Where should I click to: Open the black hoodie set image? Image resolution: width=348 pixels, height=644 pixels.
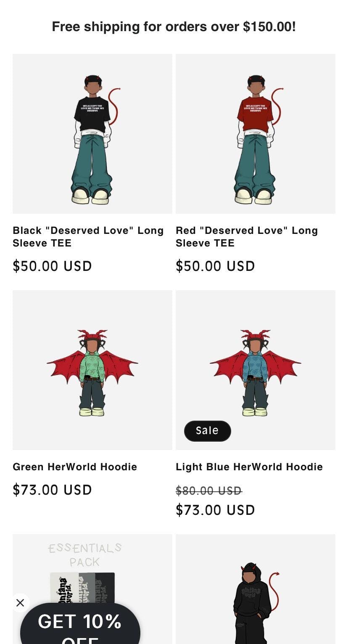coord(256,597)
